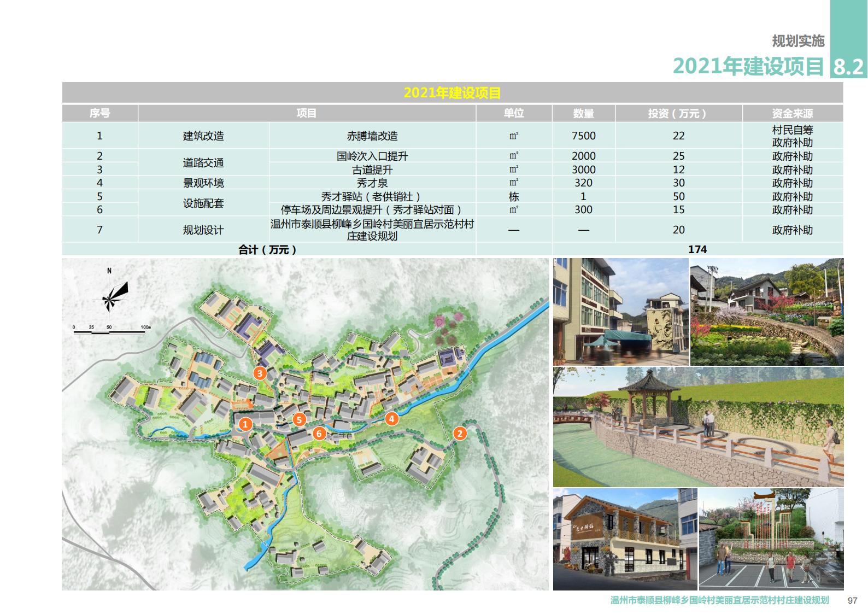Viewport: 868px width, 614px height.
Task: Click map marker number 5
Action: click(299, 420)
